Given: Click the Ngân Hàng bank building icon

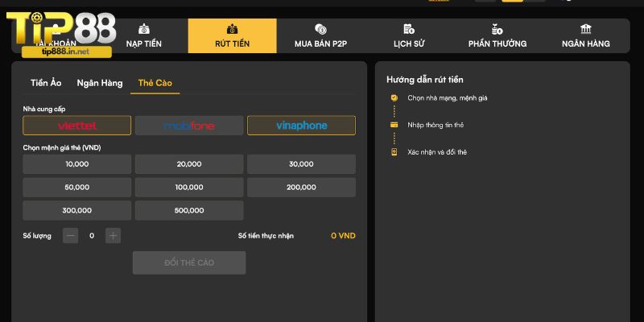Looking at the screenshot, I should (586, 29).
